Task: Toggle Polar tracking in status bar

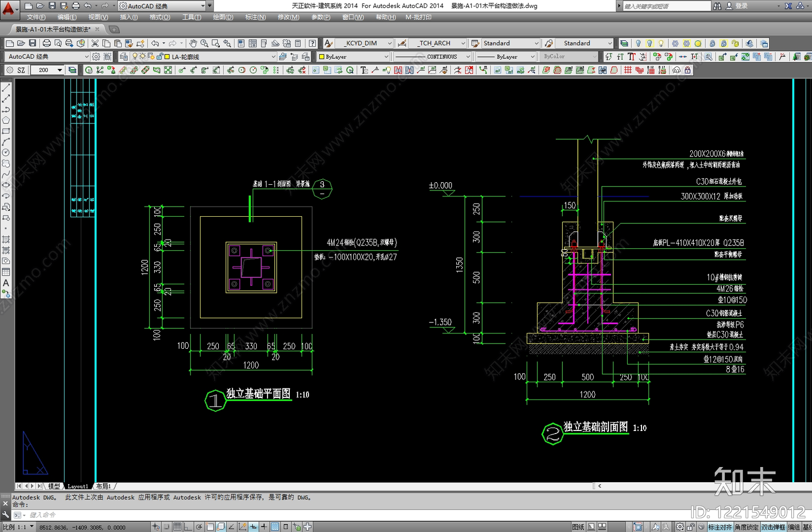Action: 199,527
